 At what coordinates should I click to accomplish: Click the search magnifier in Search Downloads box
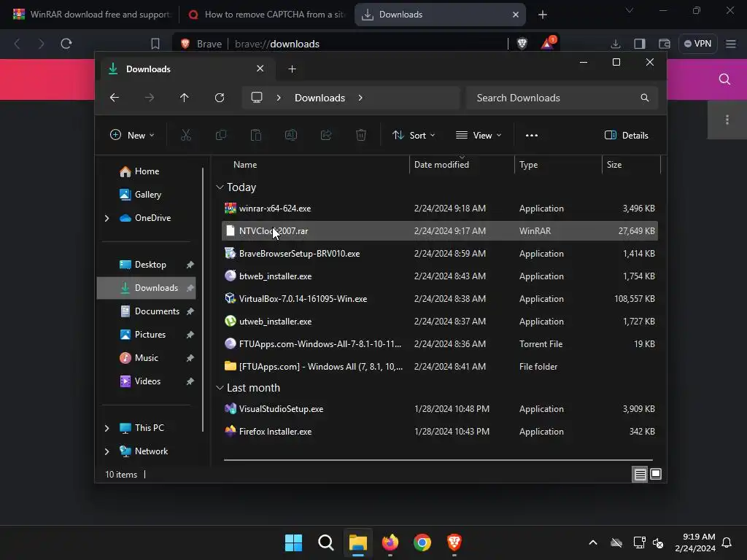[x=645, y=98]
